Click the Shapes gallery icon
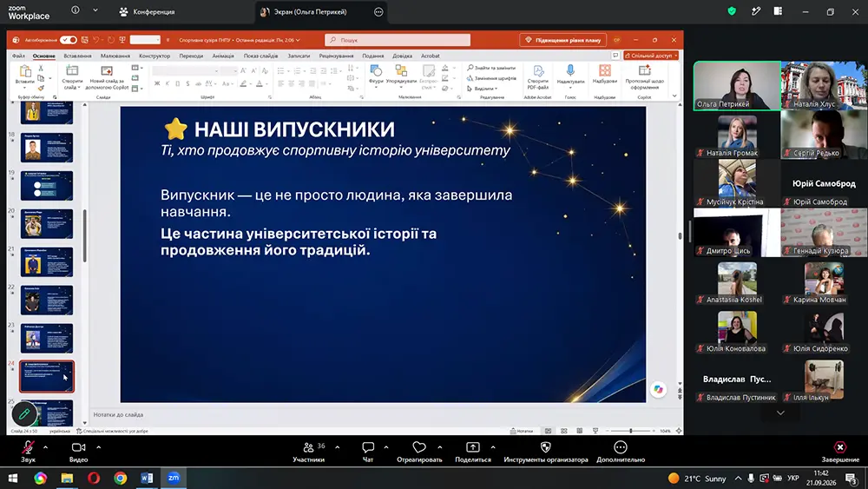This screenshot has width=868, height=489. (376, 71)
